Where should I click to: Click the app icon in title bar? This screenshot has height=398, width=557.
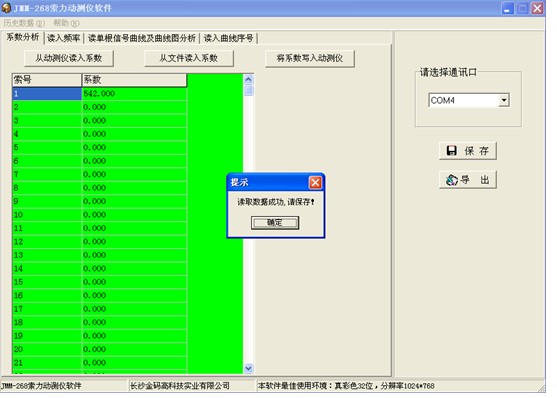click(x=6, y=7)
